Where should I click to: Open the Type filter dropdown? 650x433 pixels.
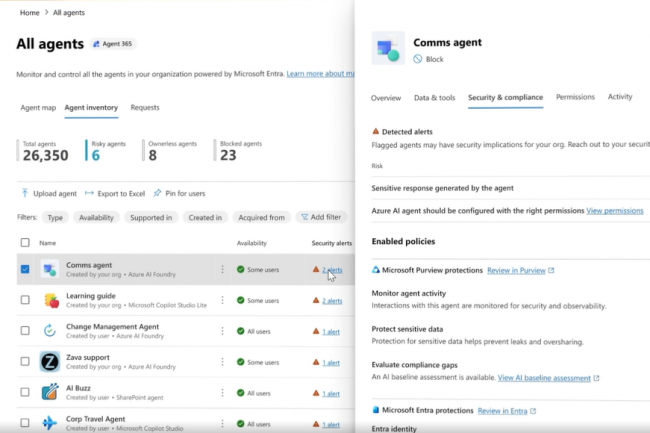[54, 217]
